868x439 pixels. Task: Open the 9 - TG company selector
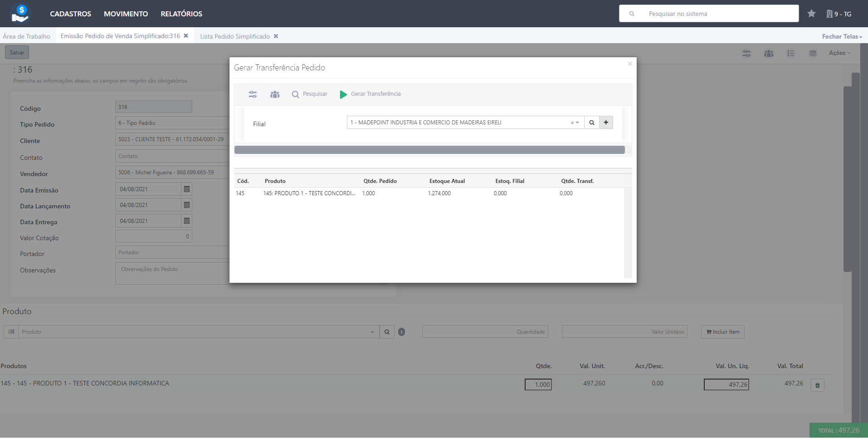click(x=839, y=14)
